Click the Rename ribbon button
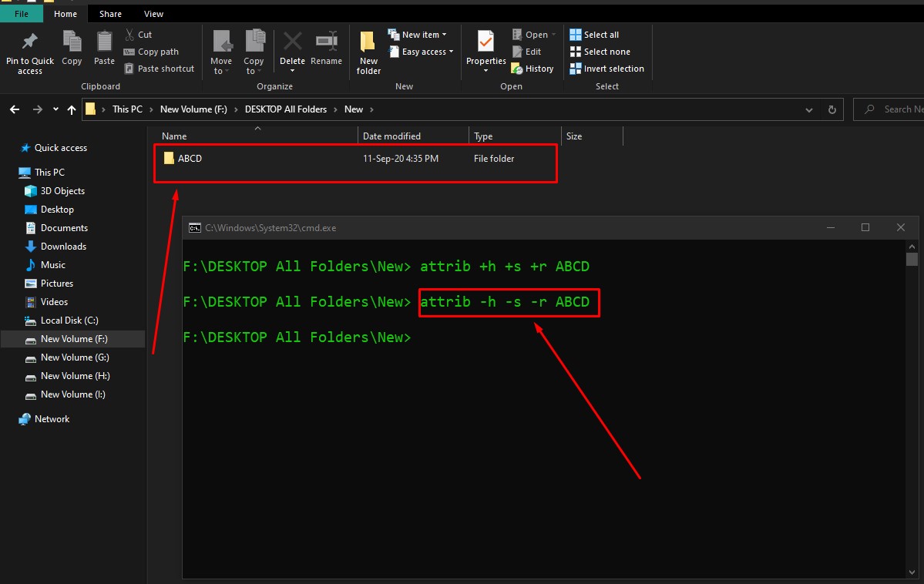Screen dimensions: 924x584 327,49
